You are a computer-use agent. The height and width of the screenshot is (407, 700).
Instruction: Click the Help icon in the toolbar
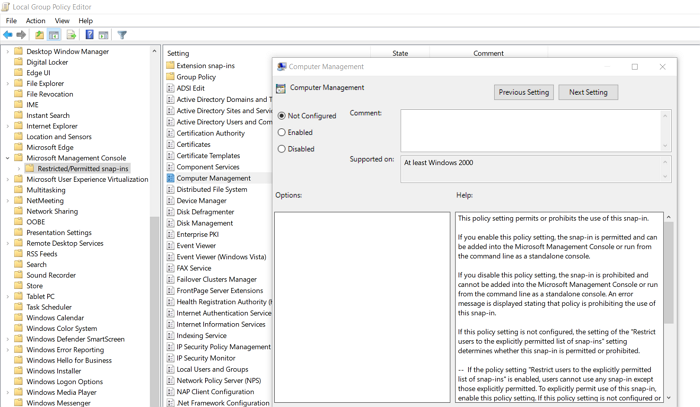click(x=89, y=35)
